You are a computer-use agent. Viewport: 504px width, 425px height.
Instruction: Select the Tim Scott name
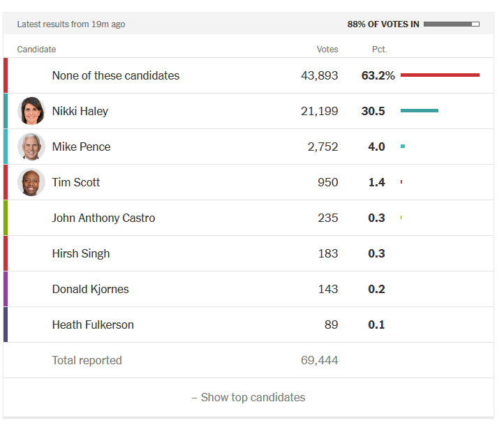point(76,182)
